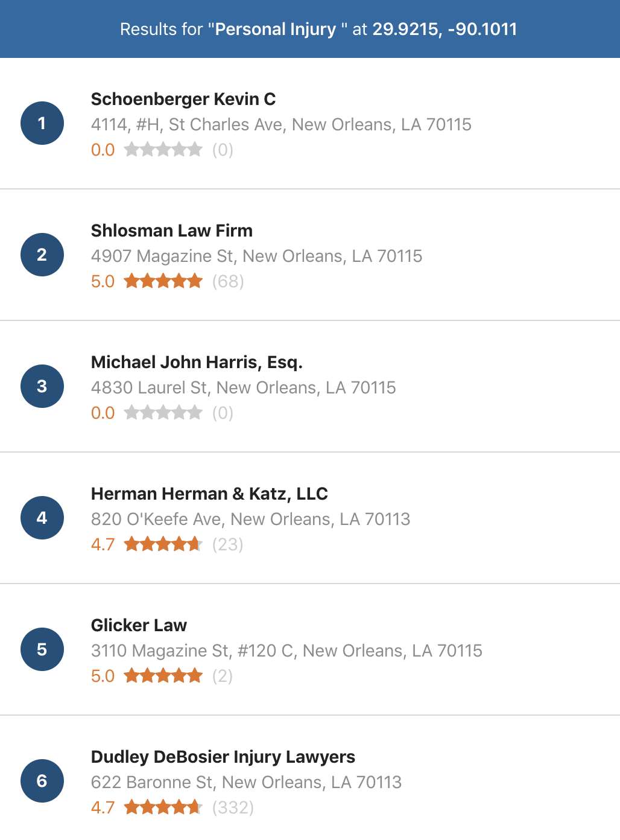
Task: Open the Michael John Harris, Esq. listing
Action: 310,386
